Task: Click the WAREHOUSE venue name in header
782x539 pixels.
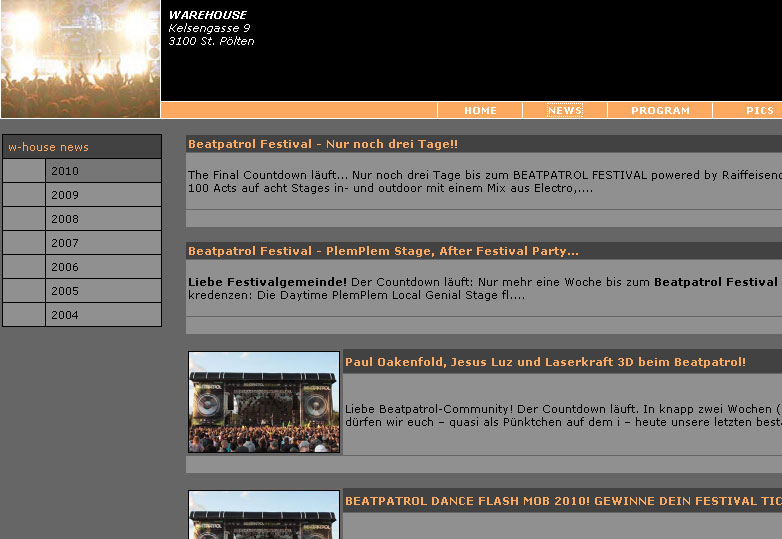Action: 207,15
